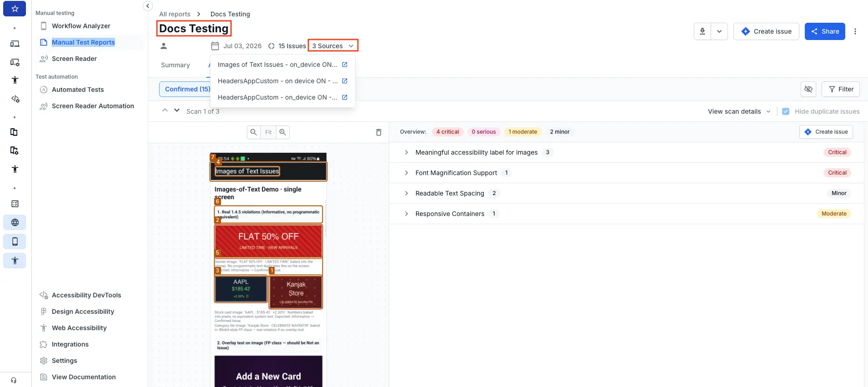Open external link for Images of Text Issues source
The width and height of the screenshot is (868, 387).
click(345, 65)
